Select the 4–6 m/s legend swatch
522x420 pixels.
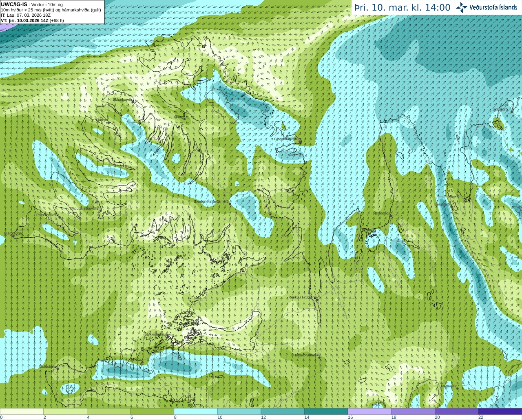[x=109, y=411]
